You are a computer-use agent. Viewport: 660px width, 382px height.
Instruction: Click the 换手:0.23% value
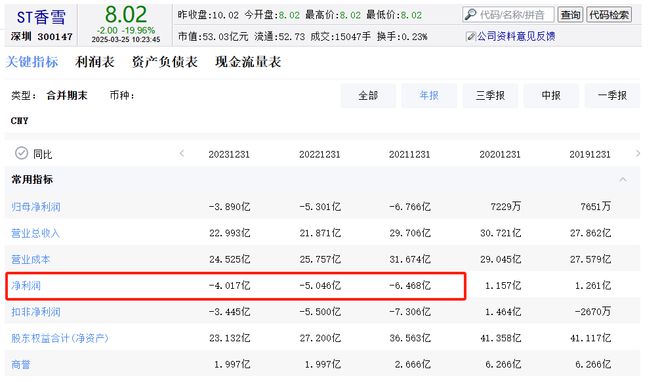click(x=402, y=37)
